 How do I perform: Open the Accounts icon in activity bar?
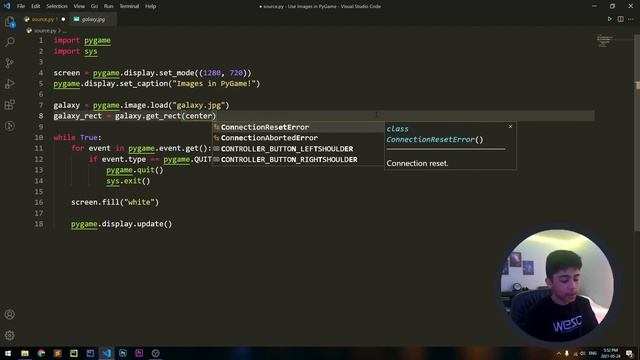pyautogui.click(x=10, y=314)
